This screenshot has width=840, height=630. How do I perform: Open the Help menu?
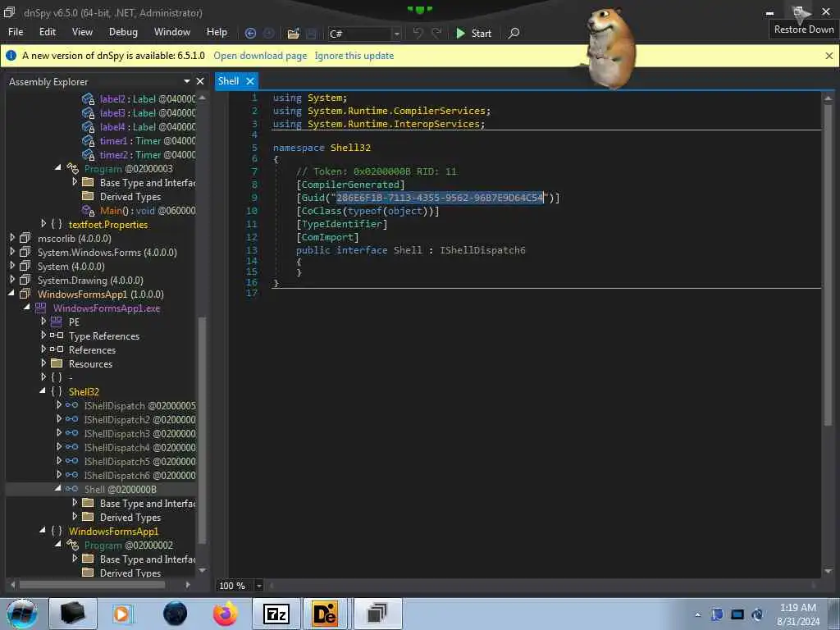[217, 32]
